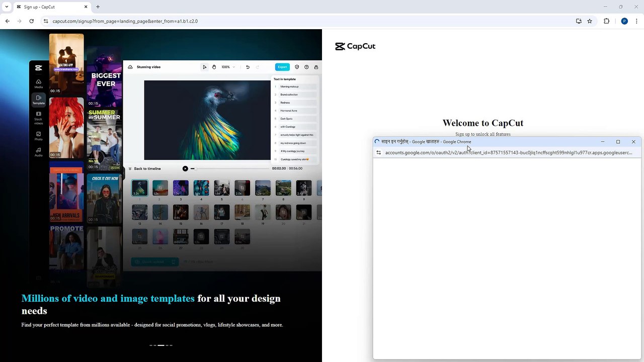The height and width of the screenshot is (362, 644).
Task: View site info icon in Google sign-in popup
Action: (379, 152)
